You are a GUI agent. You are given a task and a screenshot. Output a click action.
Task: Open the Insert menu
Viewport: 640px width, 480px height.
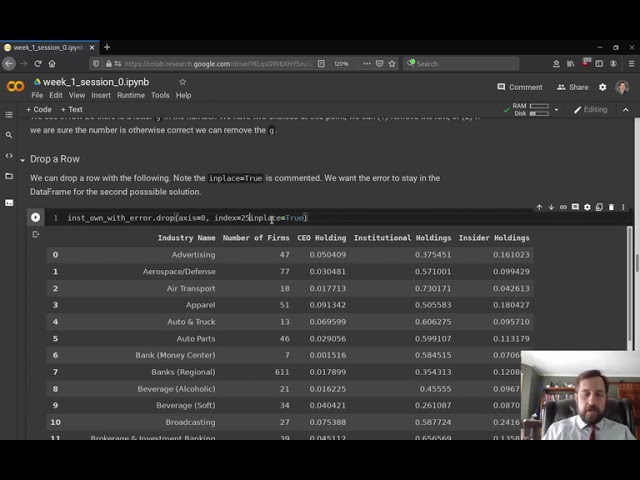coord(101,96)
